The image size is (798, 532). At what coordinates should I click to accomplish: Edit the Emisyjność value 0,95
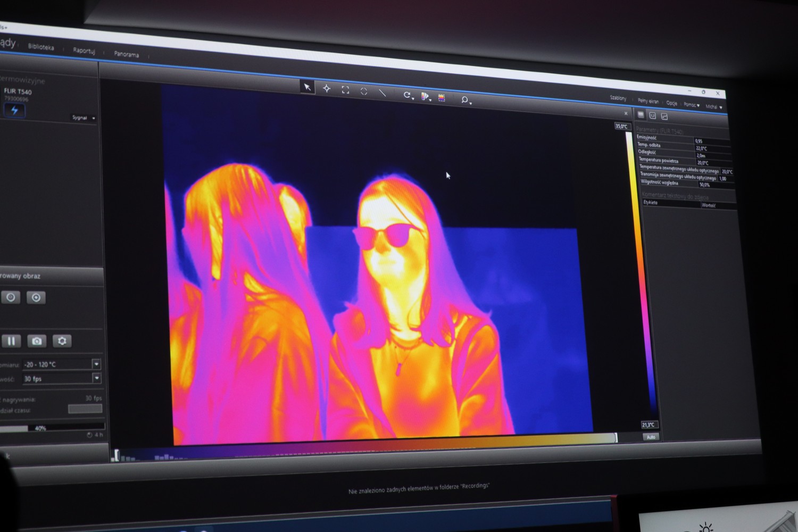[712, 142]
